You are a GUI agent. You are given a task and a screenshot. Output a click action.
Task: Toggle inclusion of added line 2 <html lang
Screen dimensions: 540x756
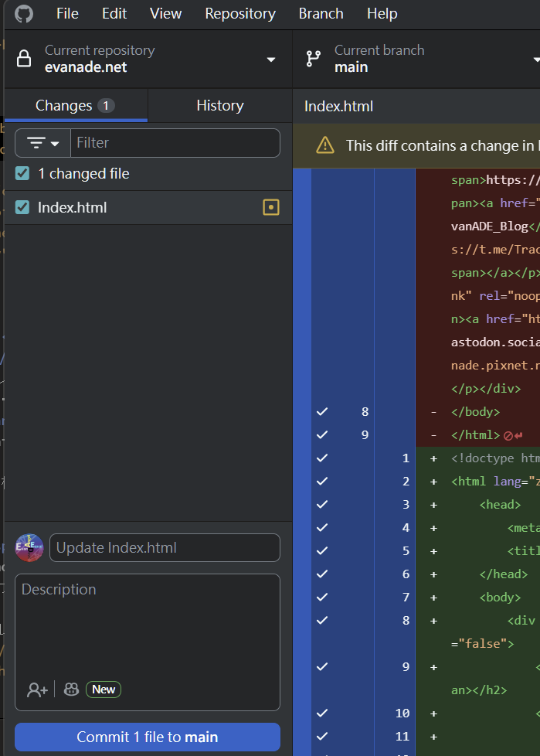coord(322,481)
